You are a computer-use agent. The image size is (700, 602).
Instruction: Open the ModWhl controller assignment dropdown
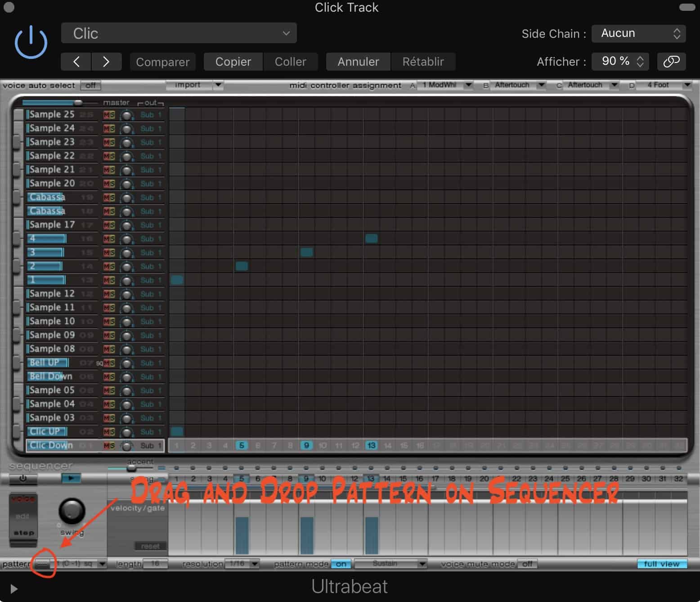coord(445,85)
